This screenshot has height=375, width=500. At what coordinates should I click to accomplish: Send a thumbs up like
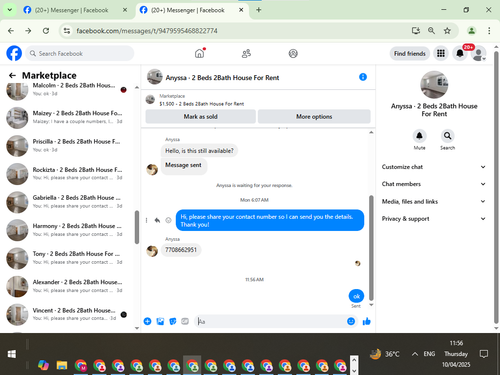pos(367,321)
